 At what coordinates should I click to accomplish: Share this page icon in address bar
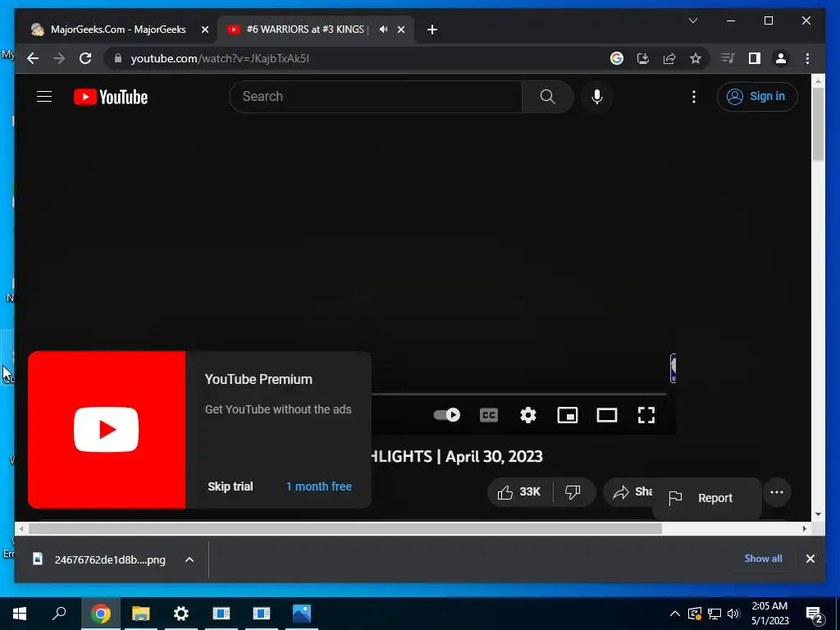(669, 58)
